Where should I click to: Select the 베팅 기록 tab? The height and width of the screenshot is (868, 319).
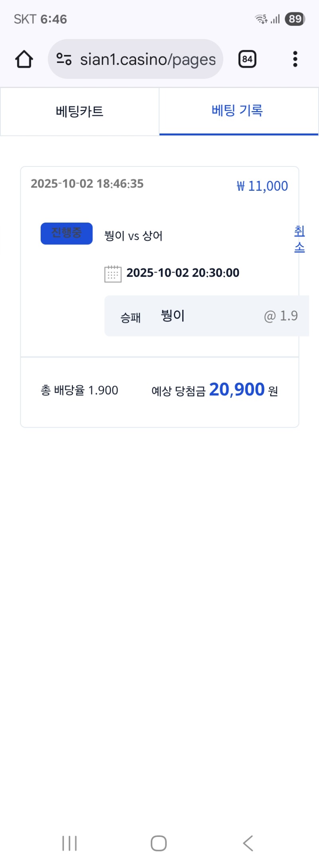[237, 111]
